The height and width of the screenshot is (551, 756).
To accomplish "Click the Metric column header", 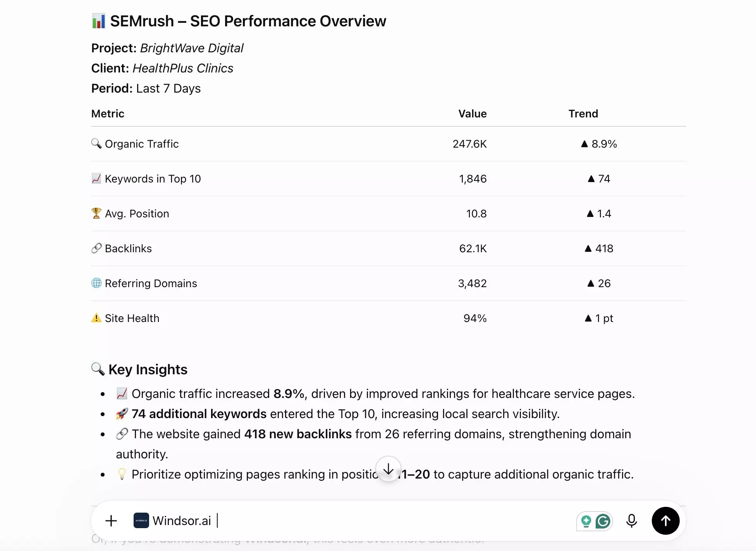I will pyautogui.click(x=108, y=114).
